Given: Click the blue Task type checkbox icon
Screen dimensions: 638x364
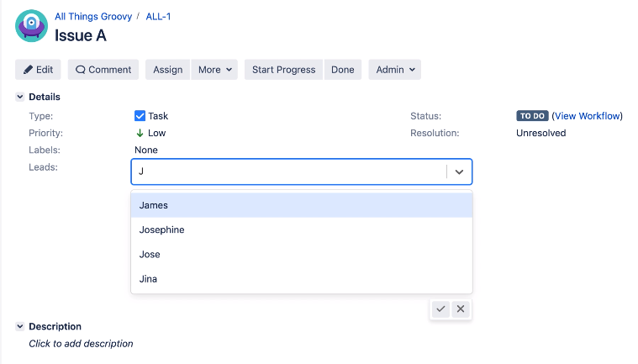Looking at the screenshot, I should (x=140, y=116).
